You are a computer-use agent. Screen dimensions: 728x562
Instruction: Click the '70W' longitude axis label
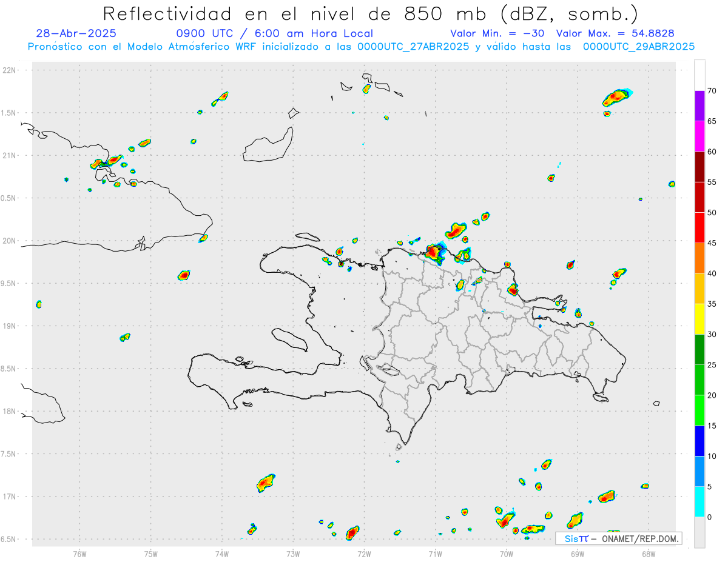click(x=507, y=553)
